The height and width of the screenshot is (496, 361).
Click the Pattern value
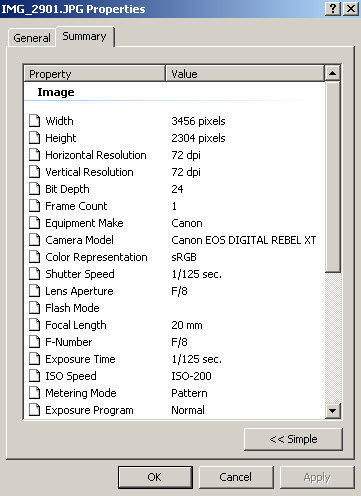point(189,393)
